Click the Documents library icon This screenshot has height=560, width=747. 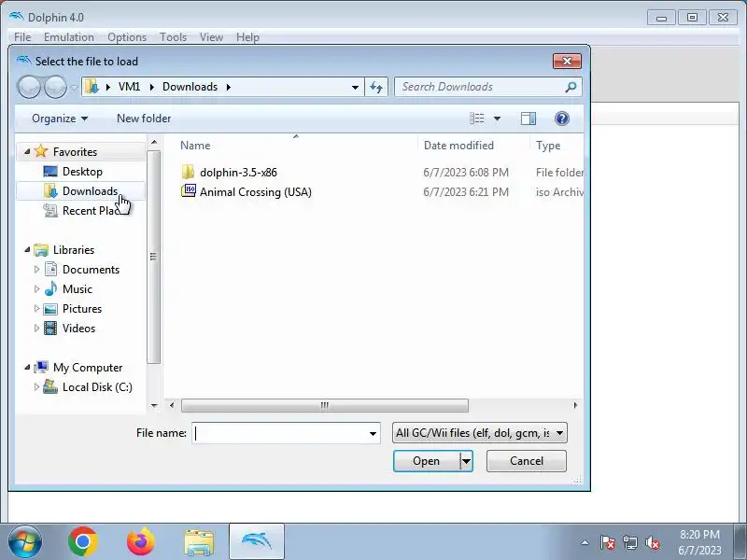[50, 269]
